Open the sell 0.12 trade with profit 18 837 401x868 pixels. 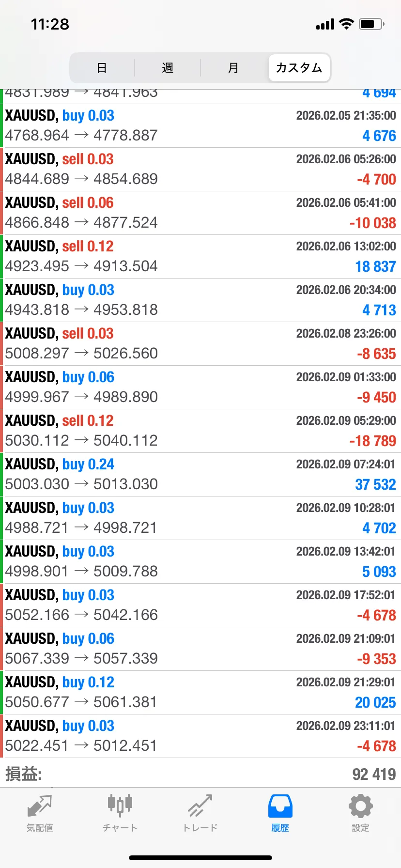(200, 256)
